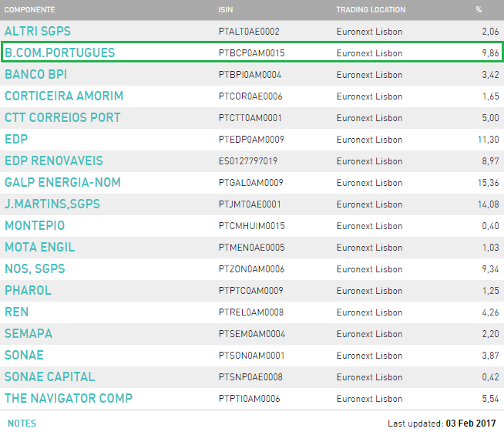Open the B.COM.PORTUGUES component link
Screen dimensions: 504x432
click(60, 52)
